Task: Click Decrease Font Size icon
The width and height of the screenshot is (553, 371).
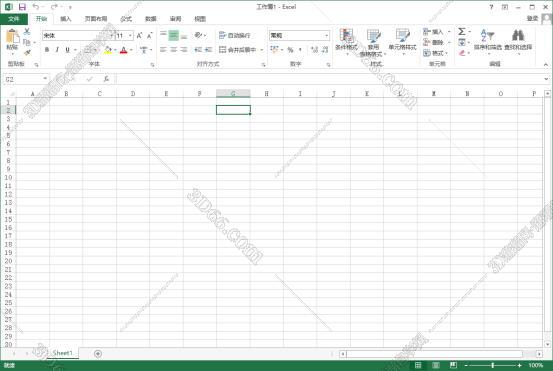Action: point(150,36)
